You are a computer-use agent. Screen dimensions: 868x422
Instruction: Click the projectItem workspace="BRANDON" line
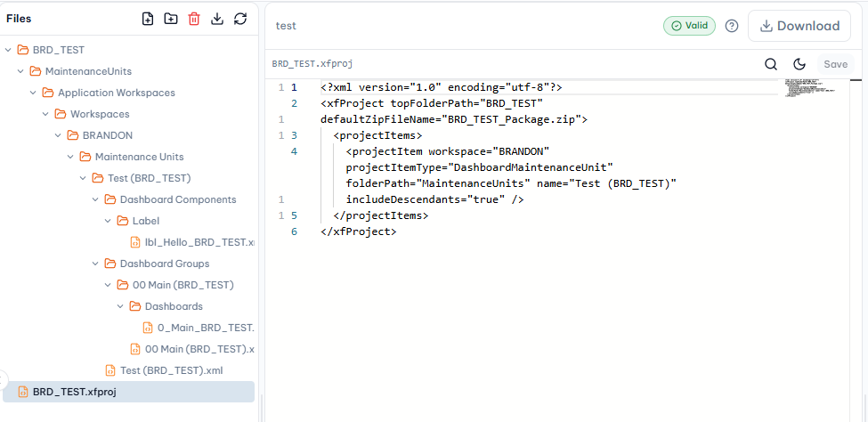447,151
